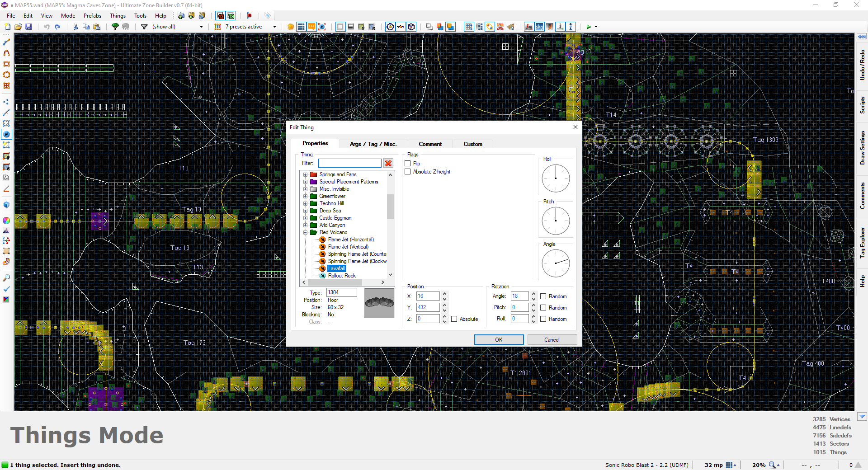This screenshot has width=868, height=470.
Task: Open the Things menu
Action: (118, 15)
